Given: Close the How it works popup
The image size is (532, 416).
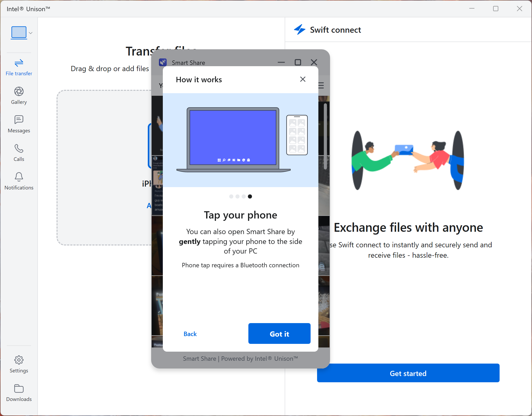Looking at the screenshot, I should (x=303, y=79).
